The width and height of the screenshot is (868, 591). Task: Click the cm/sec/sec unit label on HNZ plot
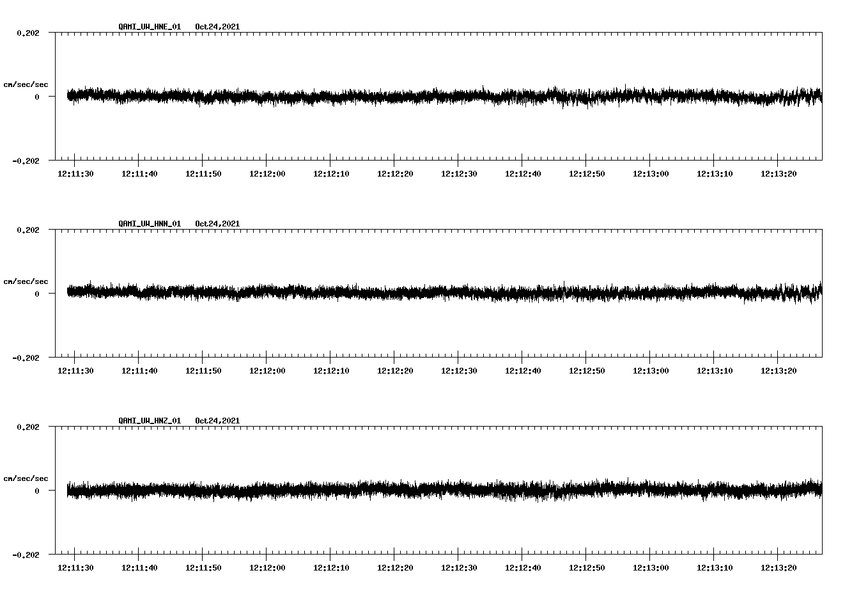pyautogui.click(x=26, y=478)
